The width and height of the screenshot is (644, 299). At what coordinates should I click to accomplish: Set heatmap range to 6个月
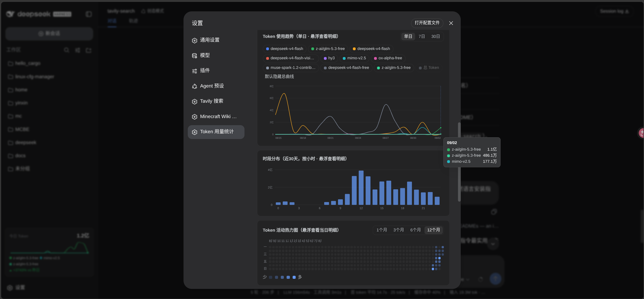415,230
